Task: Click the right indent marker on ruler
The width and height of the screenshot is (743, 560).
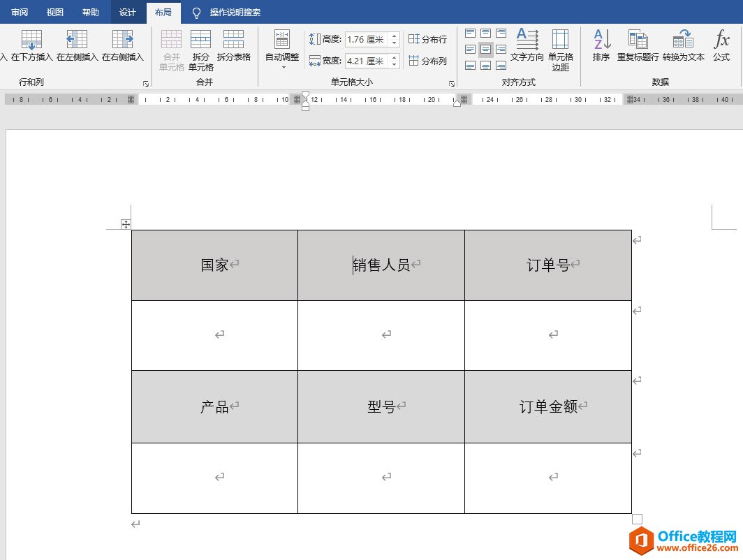Action: [x=457, y=103]
